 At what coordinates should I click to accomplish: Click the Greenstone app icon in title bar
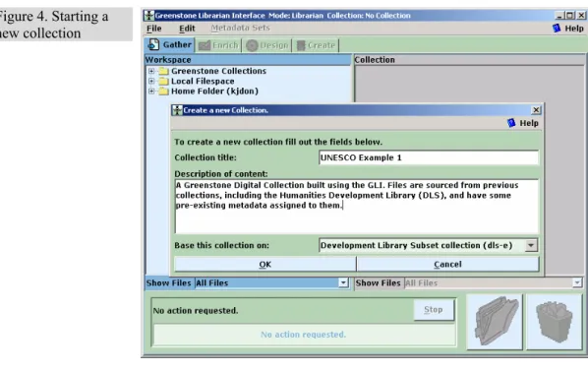pyautogui.click(x=149, y=16)
